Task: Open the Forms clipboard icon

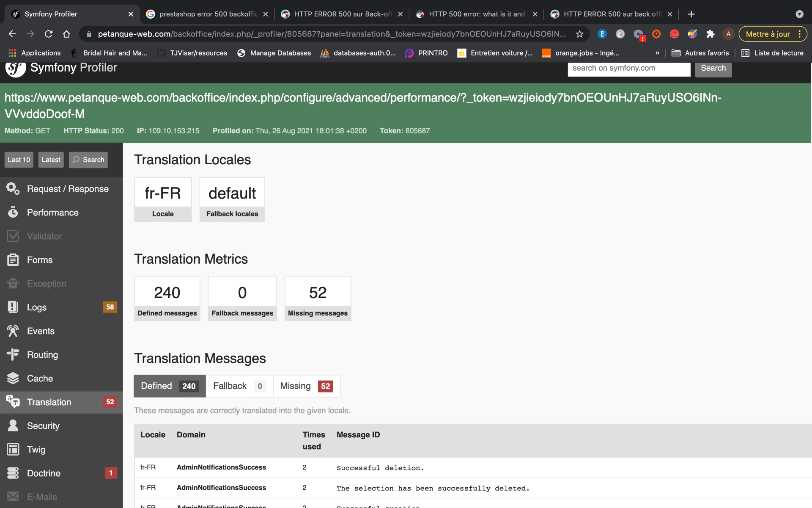Action: [13, 260]
